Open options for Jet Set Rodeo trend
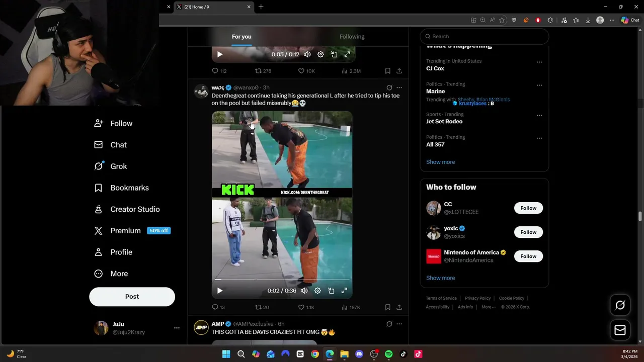The height and width of the screenshot is (362, 644). pyautogui.click(x=539, y=115)
